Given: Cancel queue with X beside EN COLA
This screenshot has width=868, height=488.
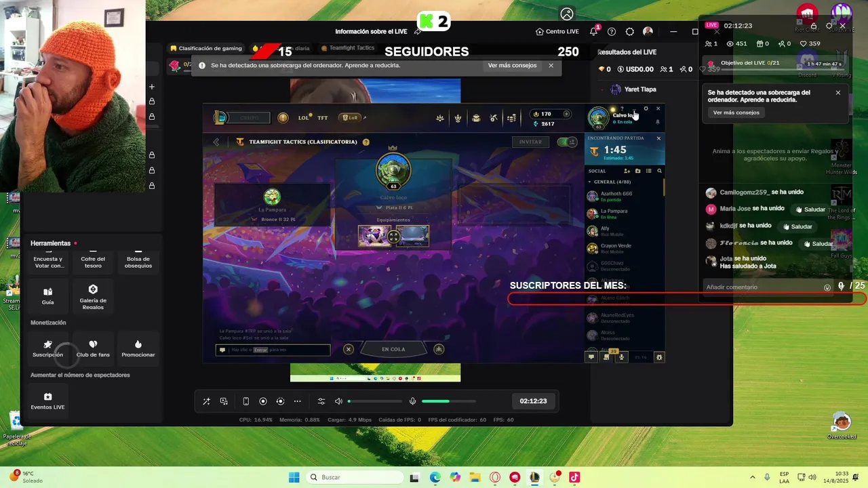Looking at the screenshot, I should pos(349,349).
